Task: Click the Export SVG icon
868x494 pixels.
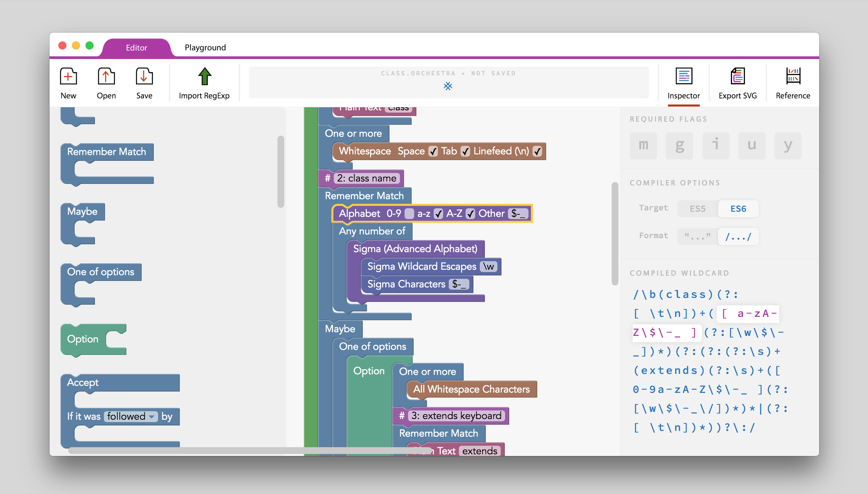Action: pyautogui.click(x=737, y=76)
